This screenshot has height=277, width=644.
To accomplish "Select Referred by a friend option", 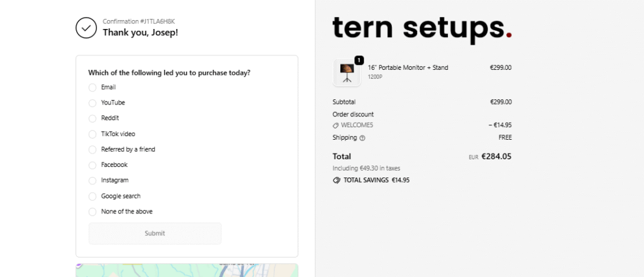I will point(92,150).
